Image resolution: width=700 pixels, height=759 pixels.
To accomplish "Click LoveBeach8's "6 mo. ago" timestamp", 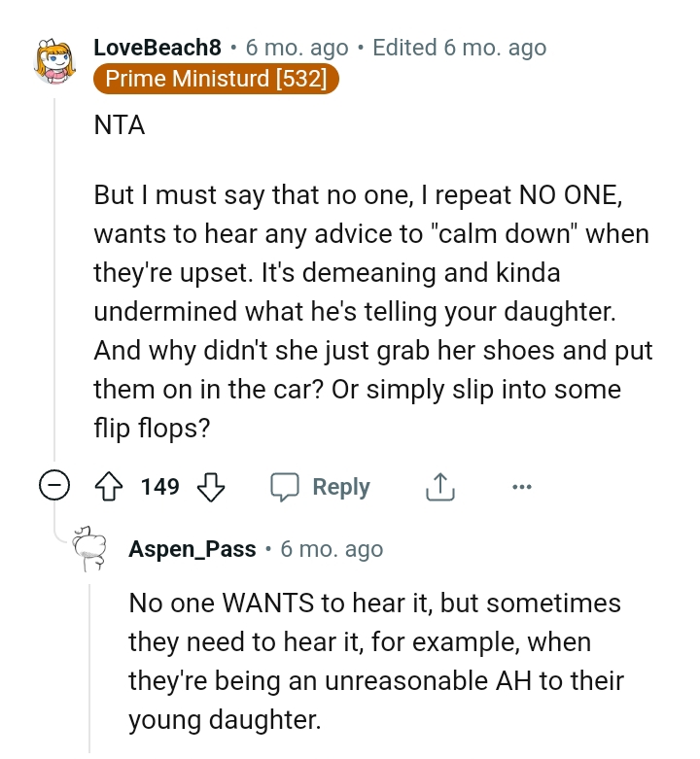I will coord(297,48).
